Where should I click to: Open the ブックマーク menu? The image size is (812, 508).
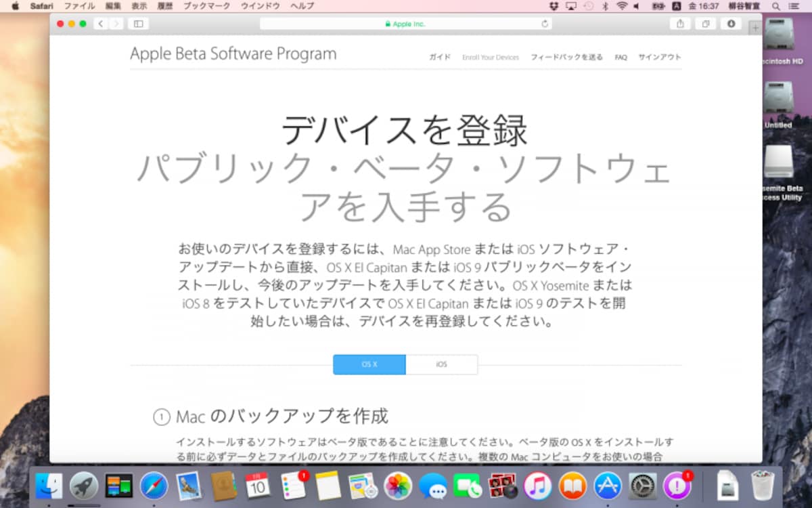[x=207, y=6]
